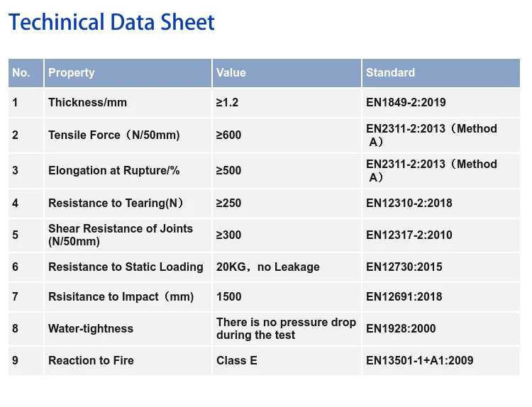Click the EN12310-2:2018 standard cell
The width and height of the screenshot is (532, 407).
coord(409,203)
